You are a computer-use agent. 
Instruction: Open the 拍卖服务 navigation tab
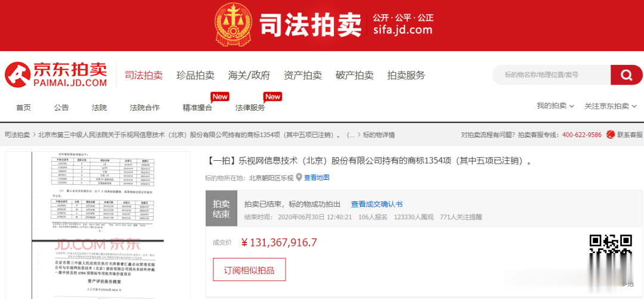point(406,75)
